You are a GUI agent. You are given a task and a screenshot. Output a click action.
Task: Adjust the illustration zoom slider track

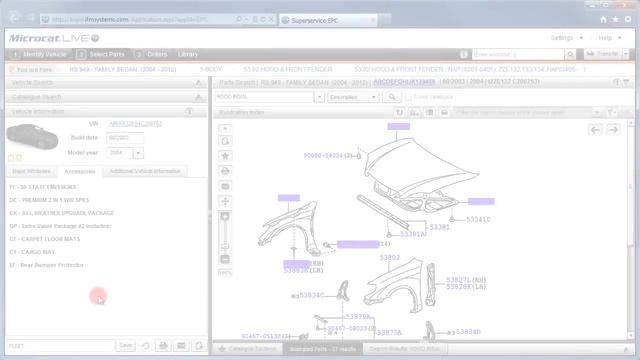[225, 237]
